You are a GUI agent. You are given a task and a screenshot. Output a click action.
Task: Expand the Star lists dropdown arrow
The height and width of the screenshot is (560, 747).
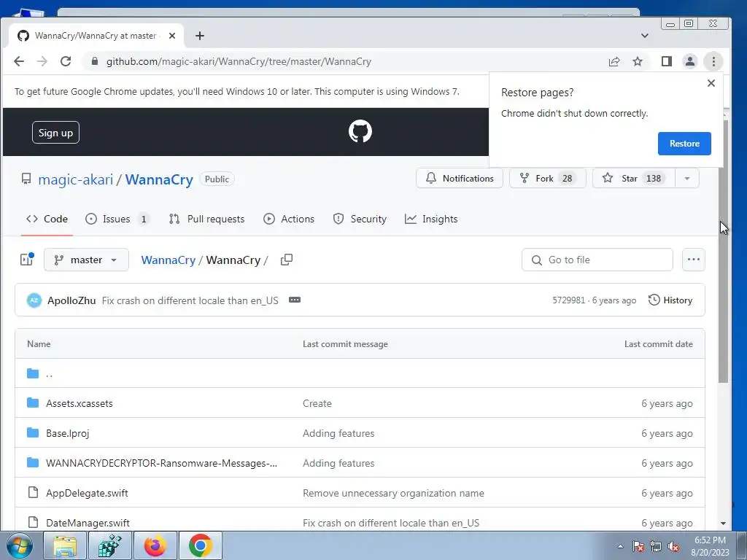point(687,178)
